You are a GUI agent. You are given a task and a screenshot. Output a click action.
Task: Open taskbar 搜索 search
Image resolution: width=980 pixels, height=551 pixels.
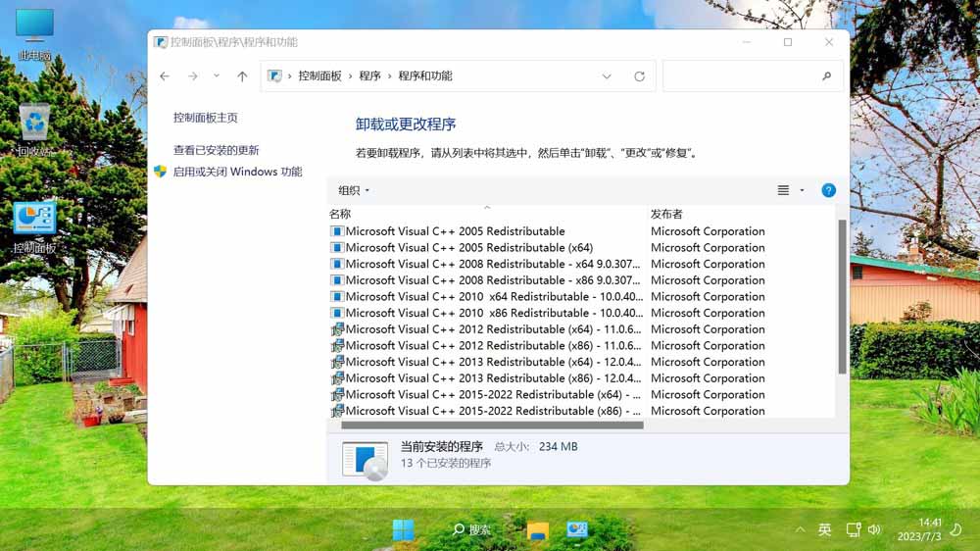pyautogui.click(x=472, y=529)
